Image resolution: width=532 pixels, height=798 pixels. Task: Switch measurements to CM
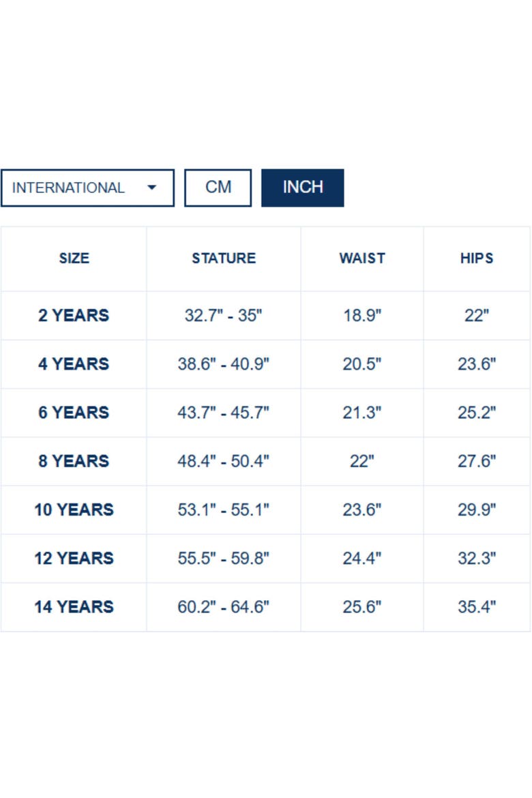218,188
